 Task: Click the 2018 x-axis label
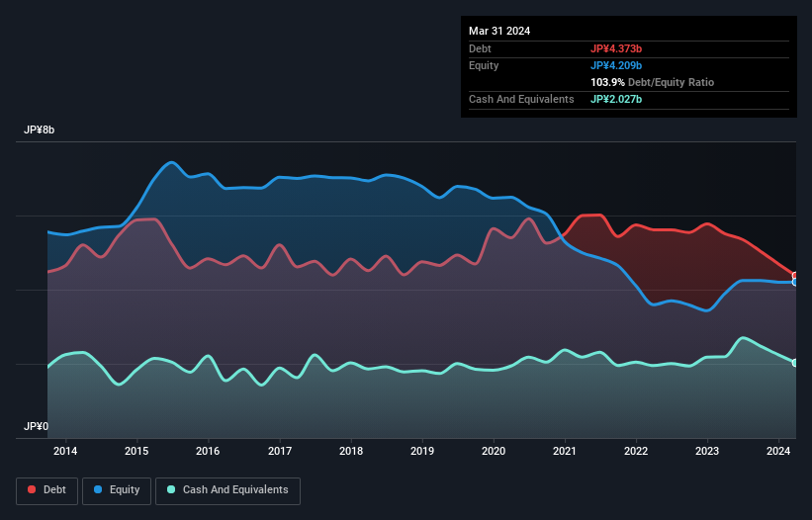tap(351, 451)
